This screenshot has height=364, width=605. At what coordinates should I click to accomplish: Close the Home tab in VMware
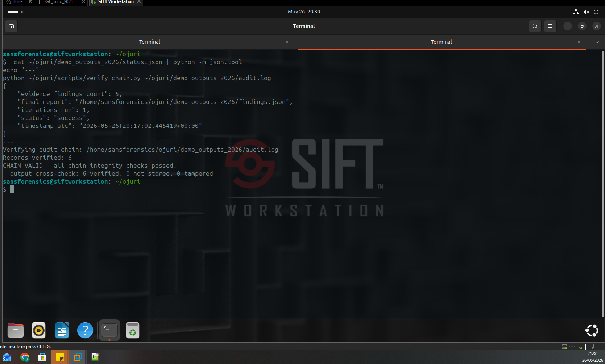30,2
